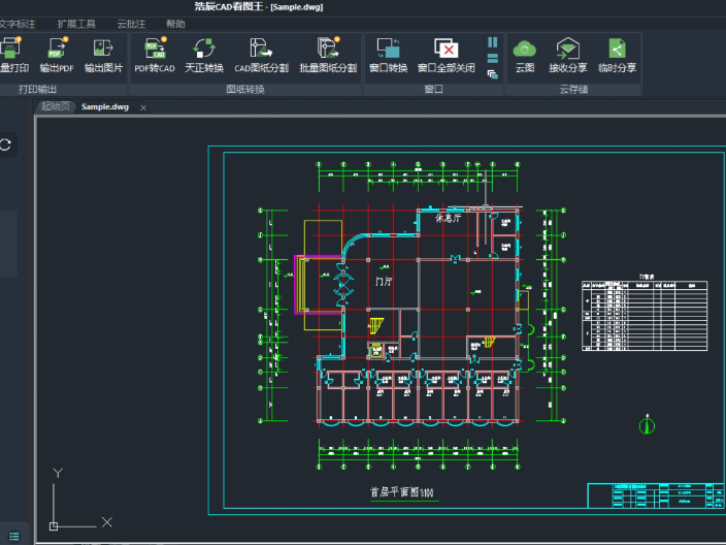Viewport: 726px width, 545px height.
Task: Open the 帮助 menu
Action: tap(175, 24)
